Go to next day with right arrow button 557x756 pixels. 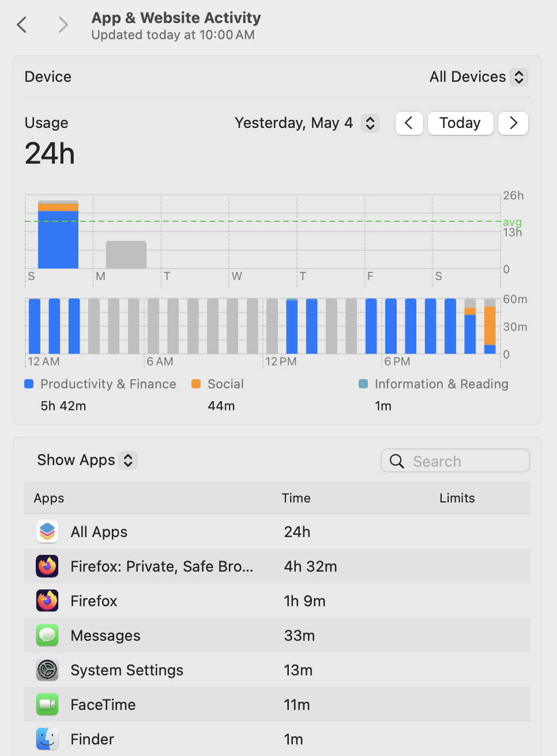point(513,123)
